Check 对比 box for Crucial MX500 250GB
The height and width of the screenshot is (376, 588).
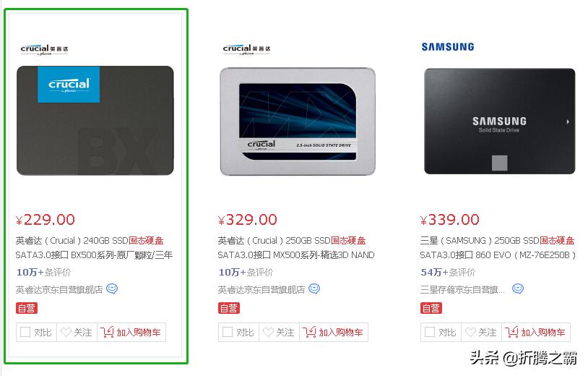click(228, 332)
